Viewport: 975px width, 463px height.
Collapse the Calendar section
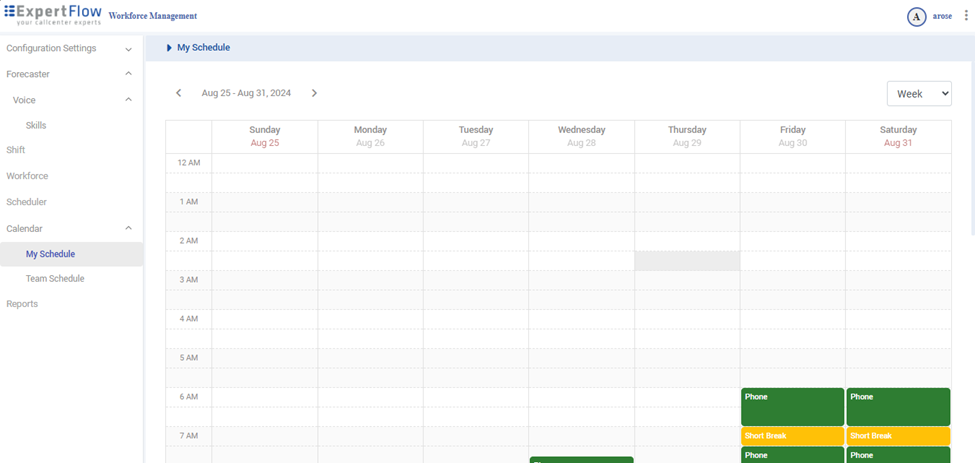tap(128, 229)
